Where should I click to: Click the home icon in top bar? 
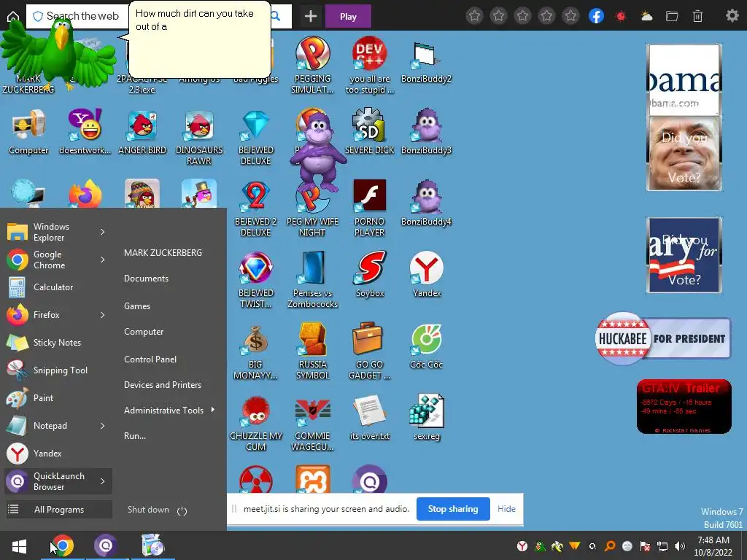pyautogui.click(x=13, y=17)
